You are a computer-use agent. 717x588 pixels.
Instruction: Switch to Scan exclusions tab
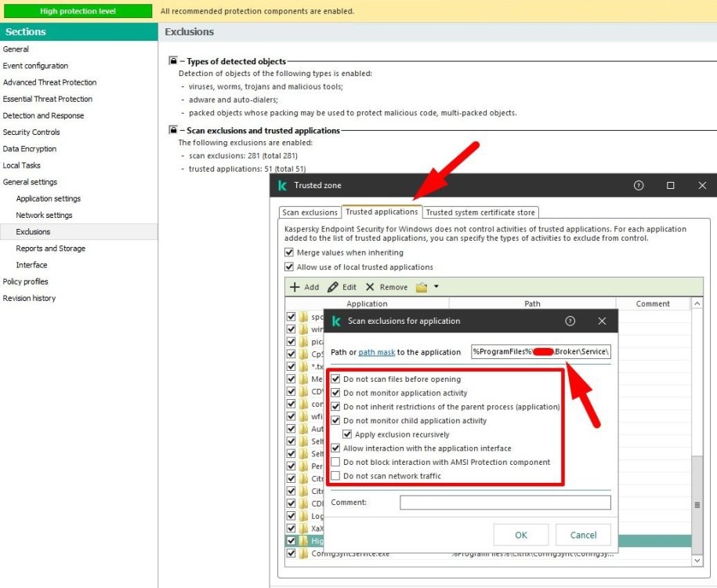point(310,212)
